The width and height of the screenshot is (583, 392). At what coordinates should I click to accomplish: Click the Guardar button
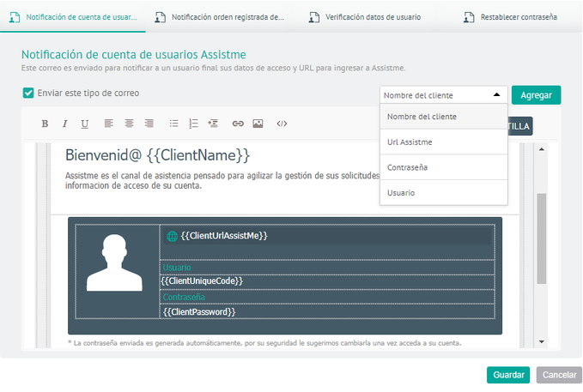click(508, 375)
